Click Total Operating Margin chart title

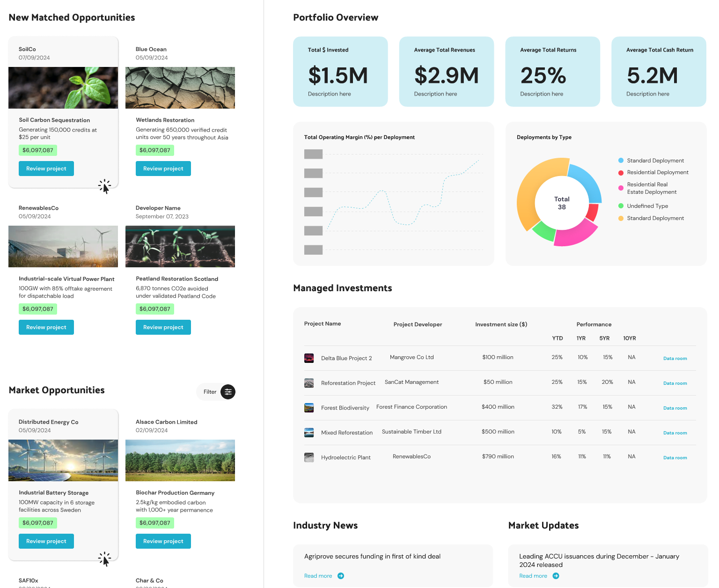tap(359, 137)
